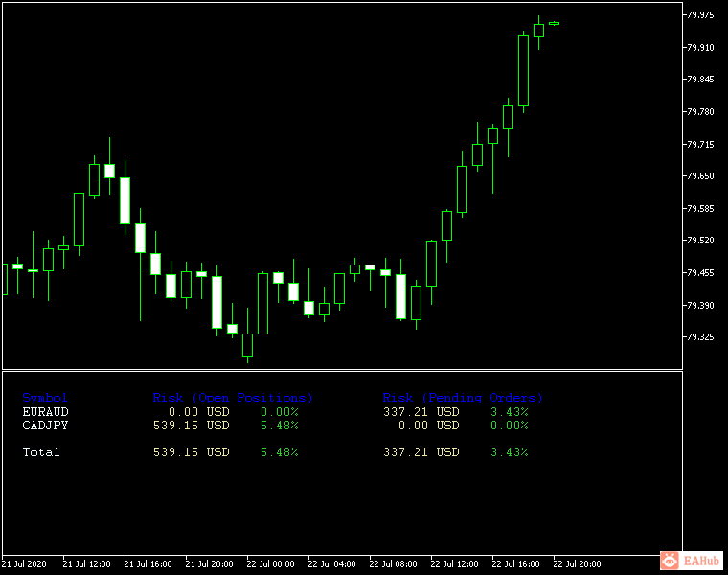Image resolution: width=728 pixels, height=575 pixels.
Task: Click EURAUD open positions 0.00 USD value
Action: click(198, 412)
